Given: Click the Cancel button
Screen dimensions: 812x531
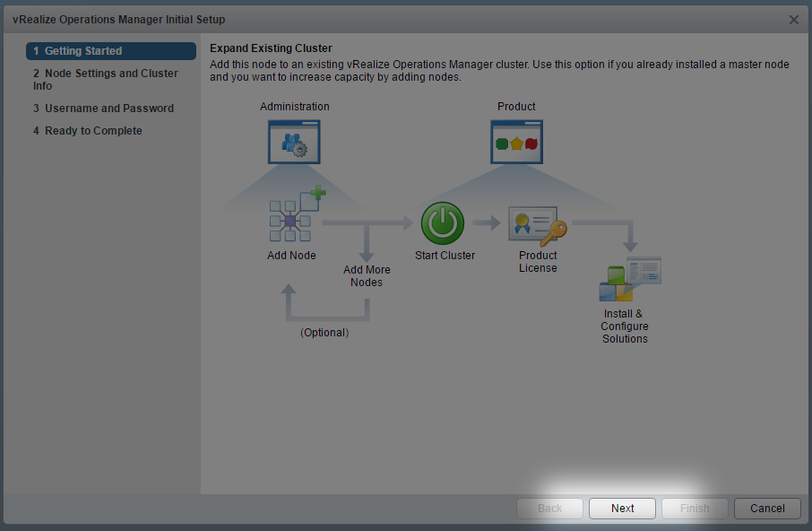Looking at the screenshot, I should pos(767,509).
